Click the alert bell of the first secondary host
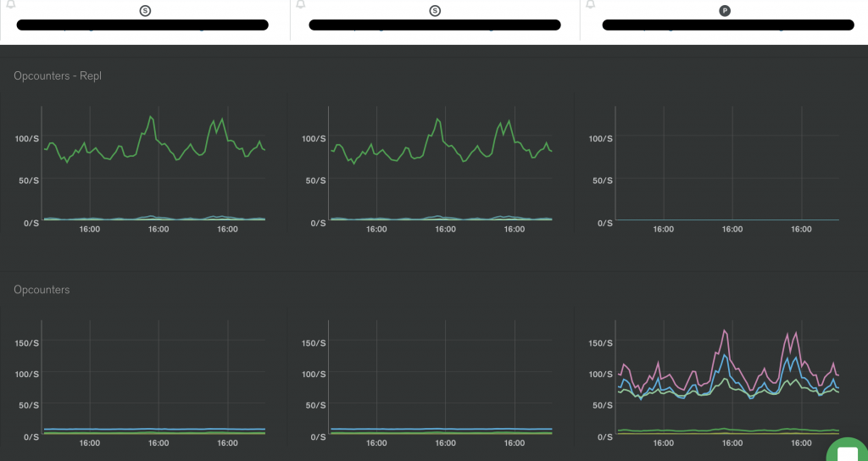The image size is (868, 461). 10,4
